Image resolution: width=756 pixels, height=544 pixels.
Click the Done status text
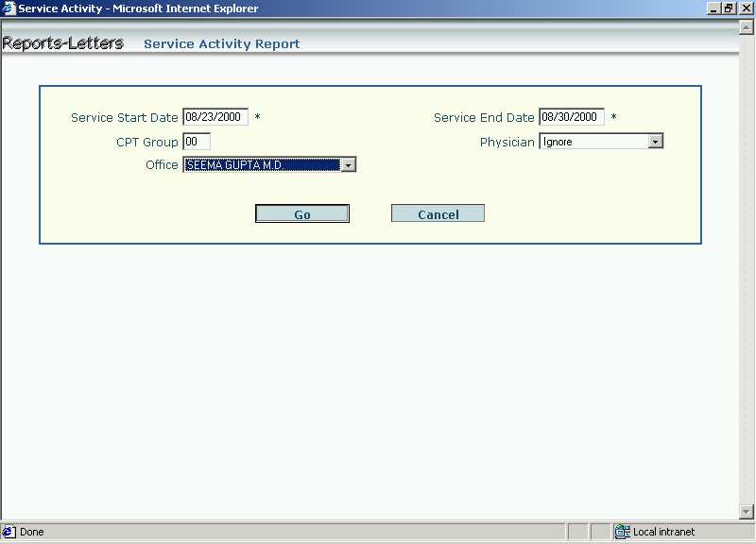pyautogui.click(x=32, y=532)
